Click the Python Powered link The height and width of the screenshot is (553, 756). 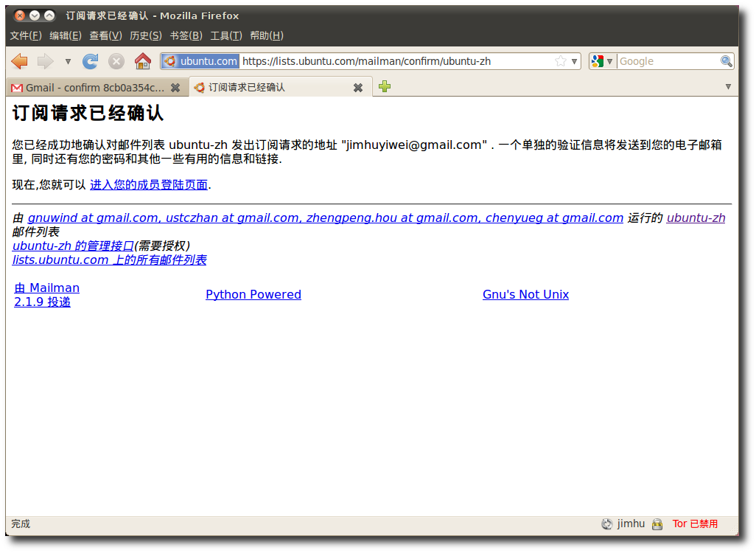(x=253, y=294)
